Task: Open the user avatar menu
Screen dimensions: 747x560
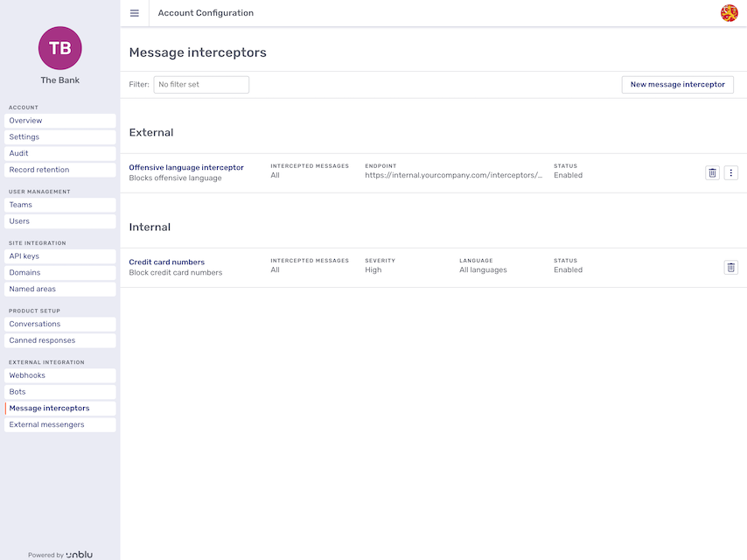Action: pos(729,13)
